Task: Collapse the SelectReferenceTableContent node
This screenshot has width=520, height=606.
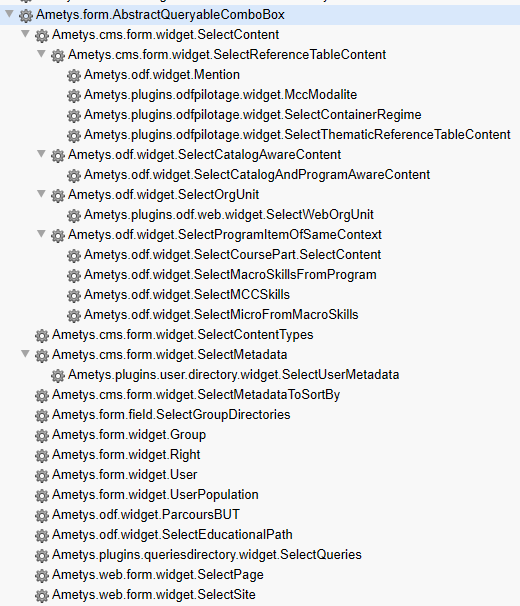Action: pos(41,54)
